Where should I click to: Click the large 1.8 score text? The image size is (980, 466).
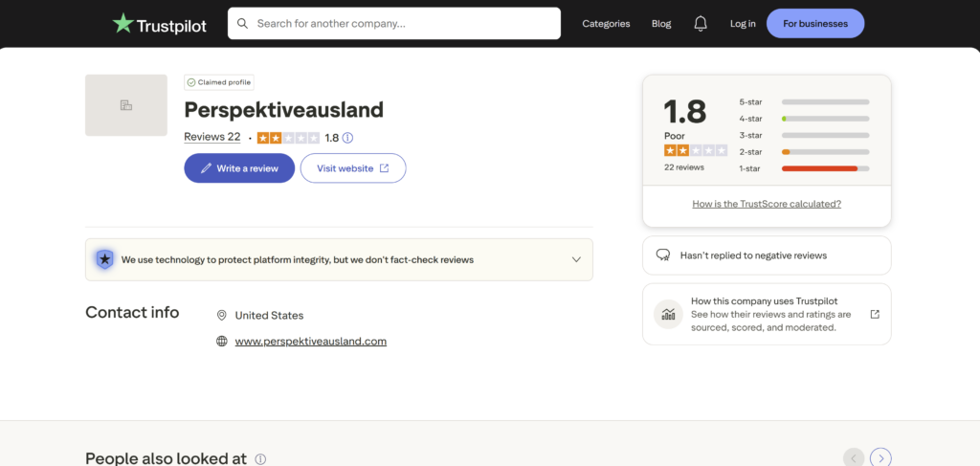click(x=685, y=112)
